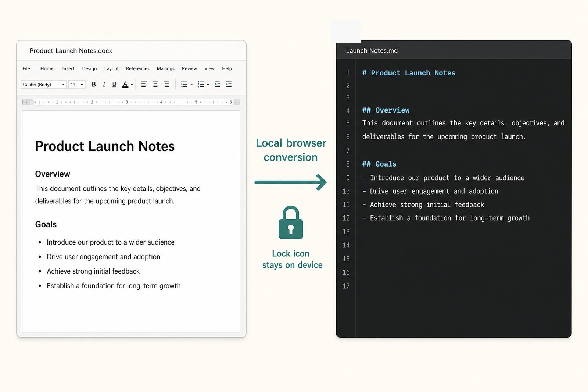Image resolution: width=588 pixels, height=392 pixels.
Task: Toggle underline formatting
Action: [x=114, y=84]
